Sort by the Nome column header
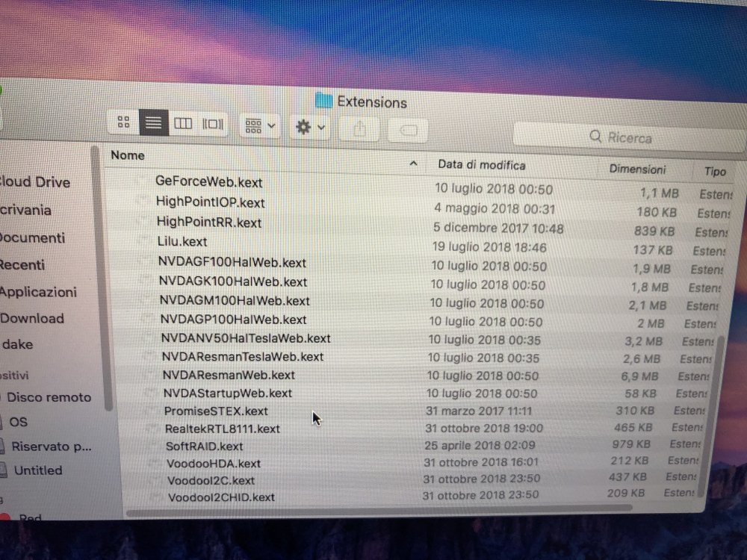The image size is (747, 560). pyautogui.click(x=128, y=155)
